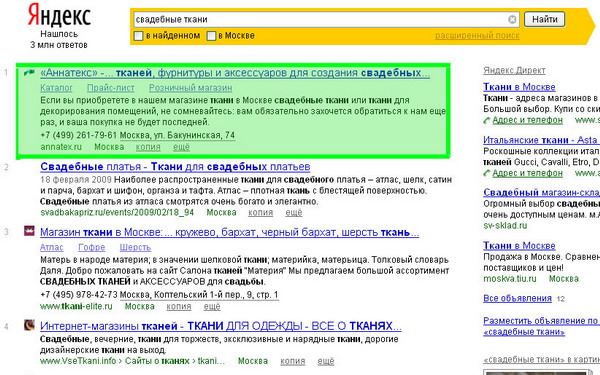
Task: Click the www.tkani-elite.ru URL
Action: tap(76, 307)
